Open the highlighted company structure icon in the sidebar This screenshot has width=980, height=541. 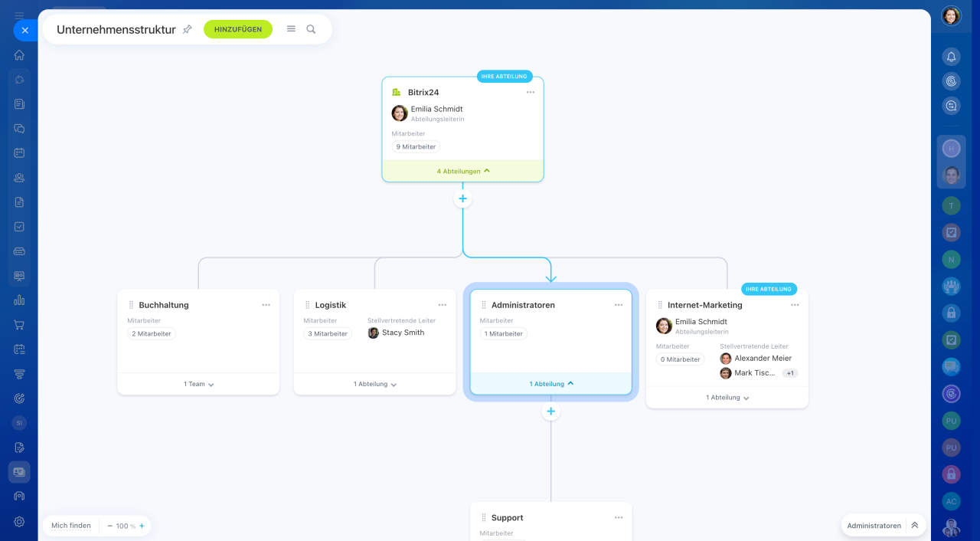click(19, 472)
